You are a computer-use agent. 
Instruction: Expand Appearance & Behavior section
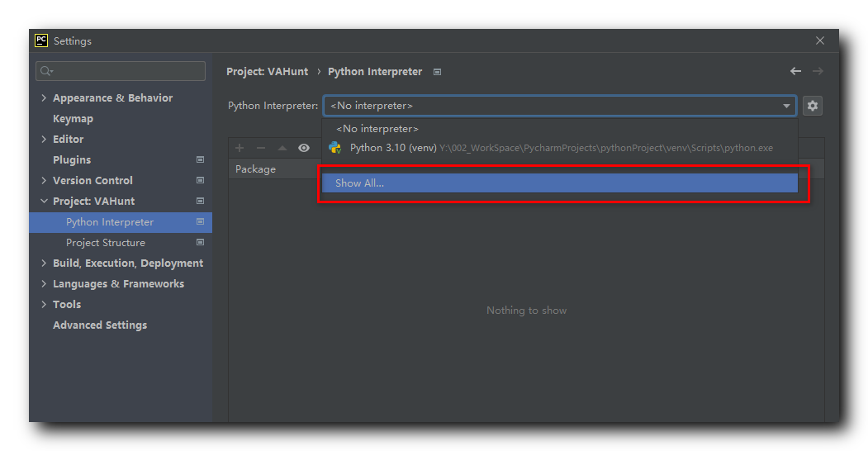click(44, 98)
